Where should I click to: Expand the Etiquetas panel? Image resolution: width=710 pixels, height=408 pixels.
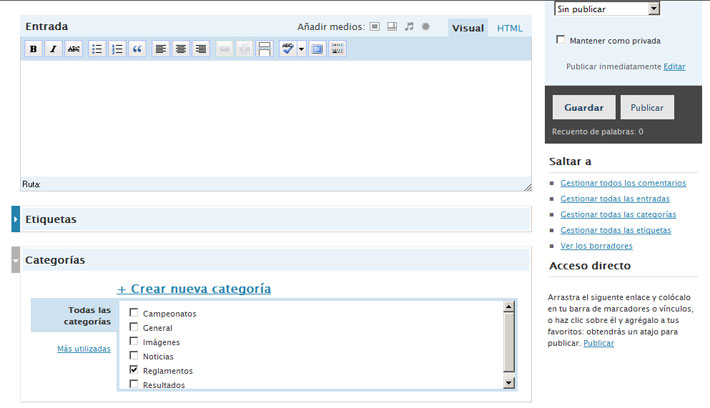[x=16, y=219]
